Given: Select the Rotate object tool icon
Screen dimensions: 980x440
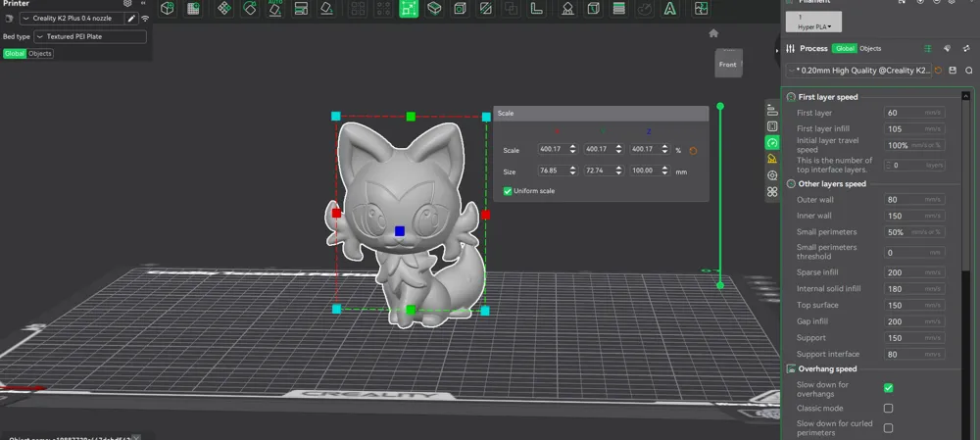Looking at the screenshot, I should pyautogui.click(x=249, y=9).
